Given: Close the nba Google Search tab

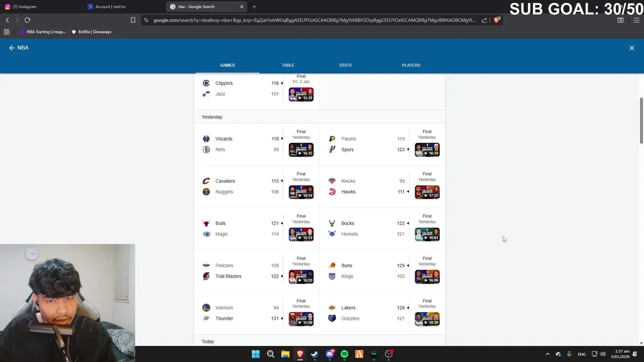Looking at the screenshot, I should (242, 7).
